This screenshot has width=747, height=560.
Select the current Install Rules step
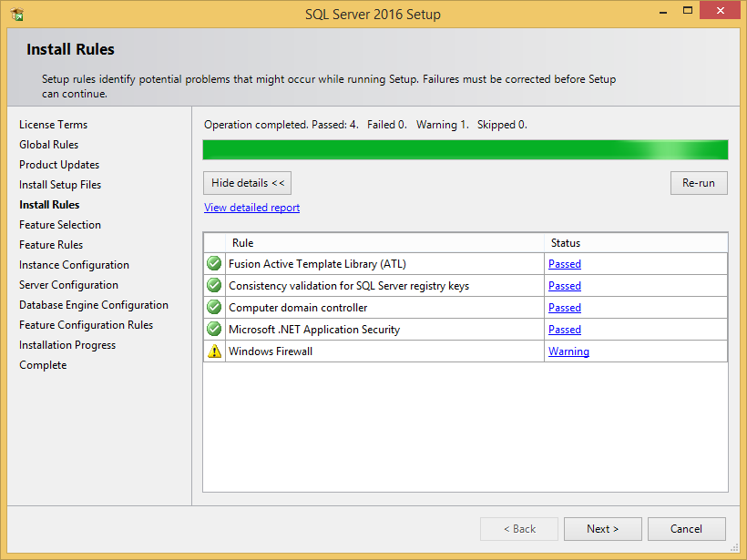click(49, 205)
